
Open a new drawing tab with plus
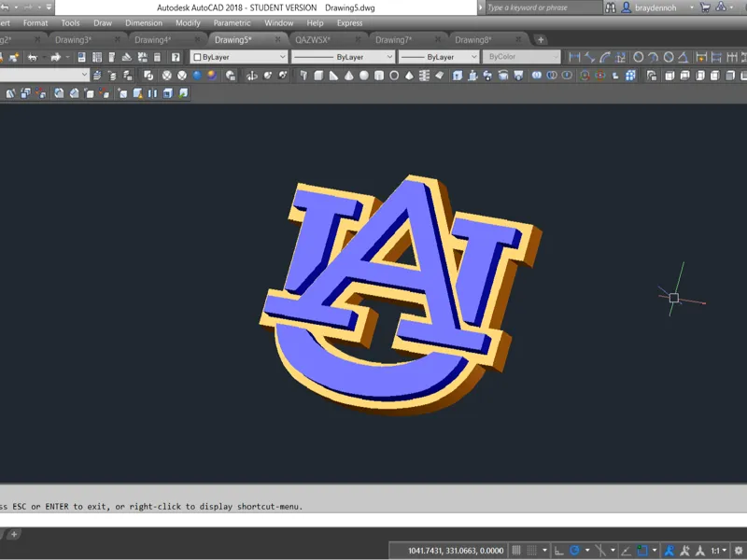pyautogui.click(x=541, y=40)
